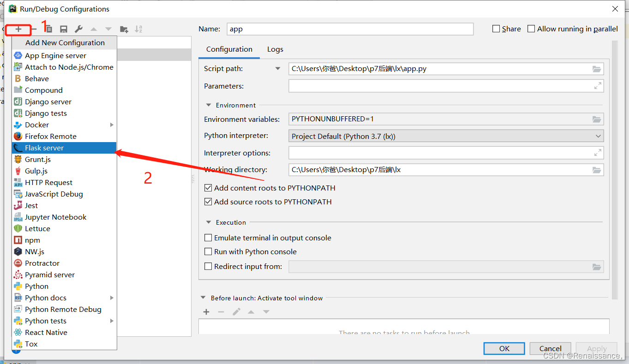Select Jupyter Notebook configuration type

pos(64,217)
